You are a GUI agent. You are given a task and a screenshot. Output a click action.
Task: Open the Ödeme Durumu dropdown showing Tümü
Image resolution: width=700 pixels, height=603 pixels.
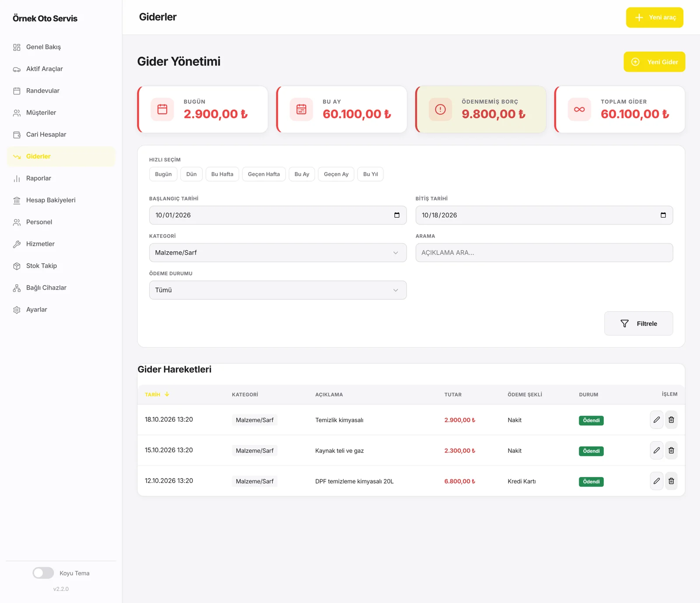pyautogui.click(x=278, y=290)
